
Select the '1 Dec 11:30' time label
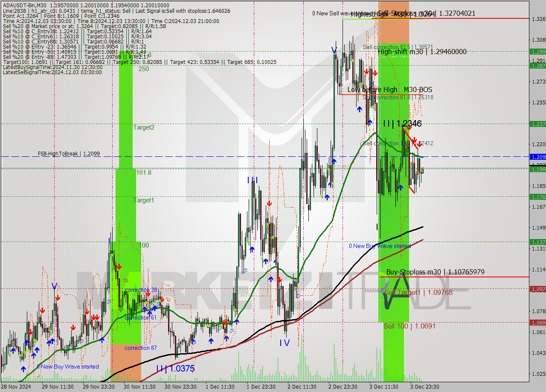(220, 387)
